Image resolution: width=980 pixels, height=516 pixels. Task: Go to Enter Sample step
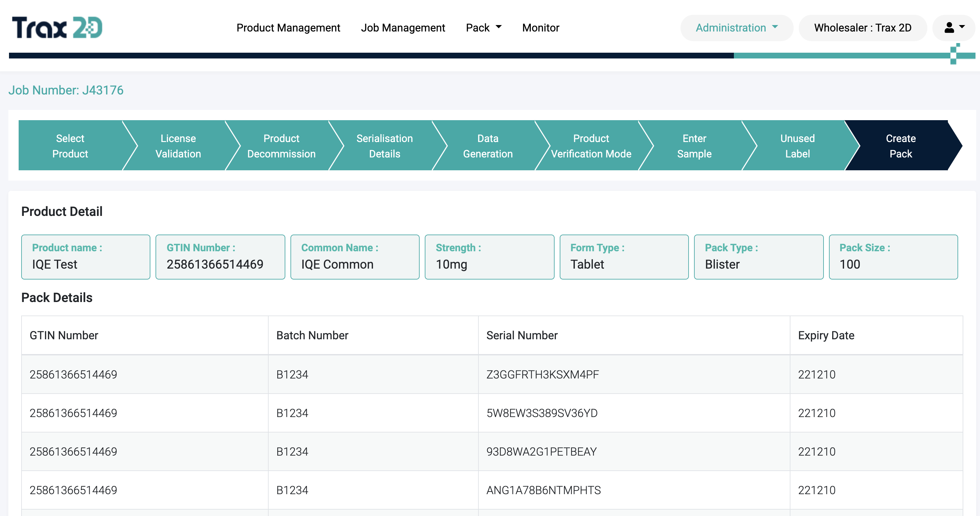tap(694, 146)
